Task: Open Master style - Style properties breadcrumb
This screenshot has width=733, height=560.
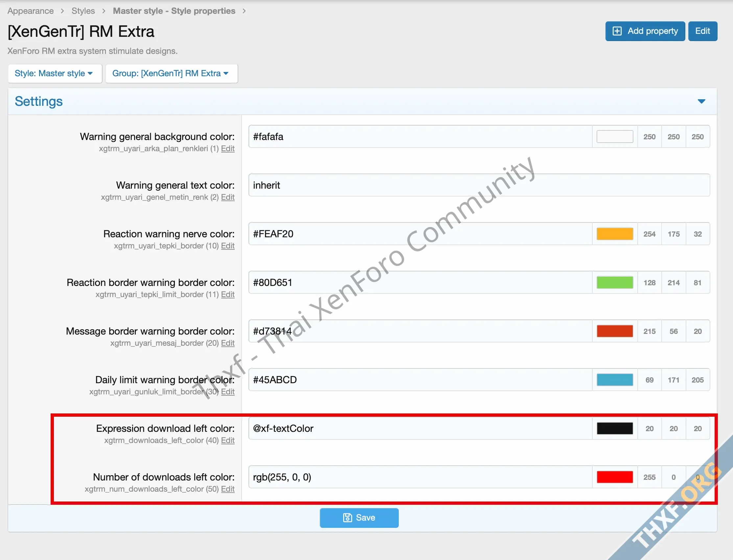Action: click(174, 11)
